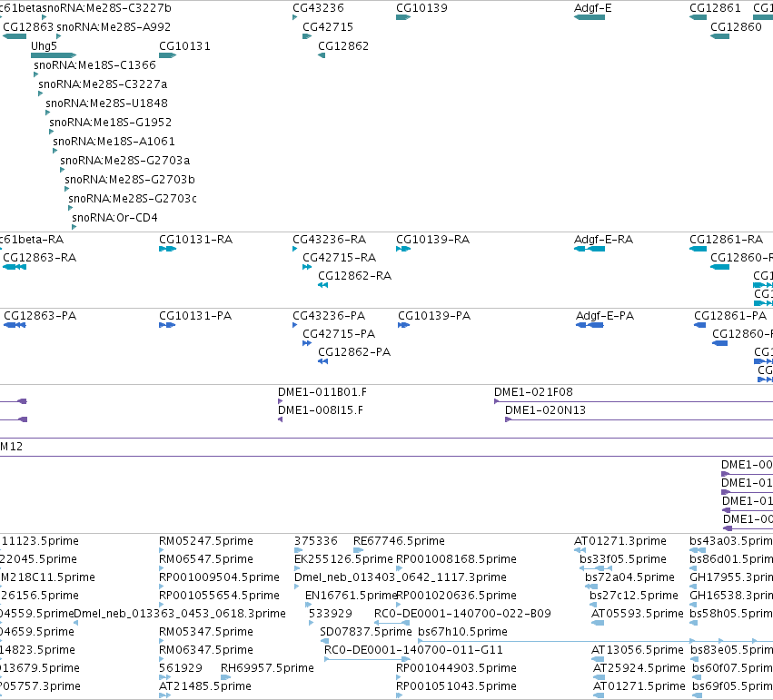Click the Adgf-E-PA protein label
Viewport: 773px width, 700px height.
coord(605,316)
